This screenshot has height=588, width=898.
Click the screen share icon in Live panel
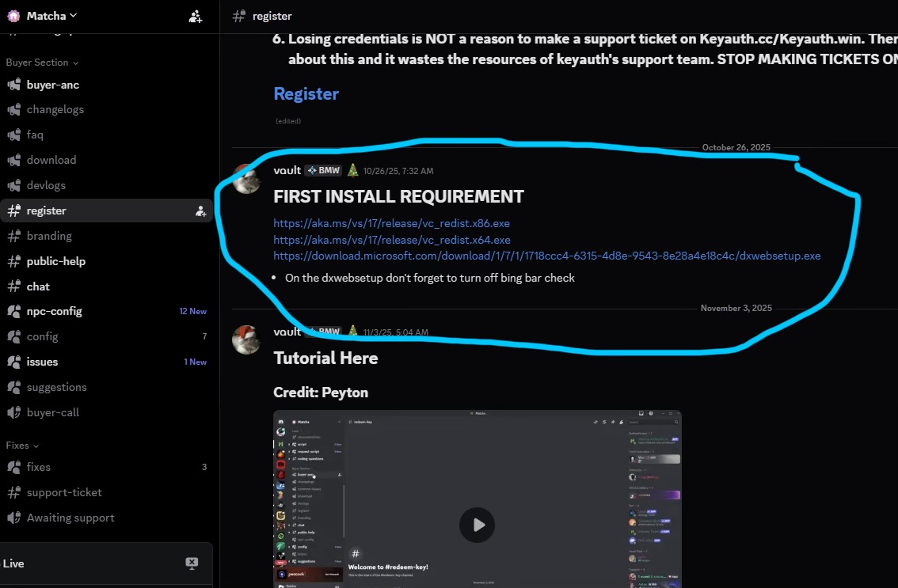[192, 563]
